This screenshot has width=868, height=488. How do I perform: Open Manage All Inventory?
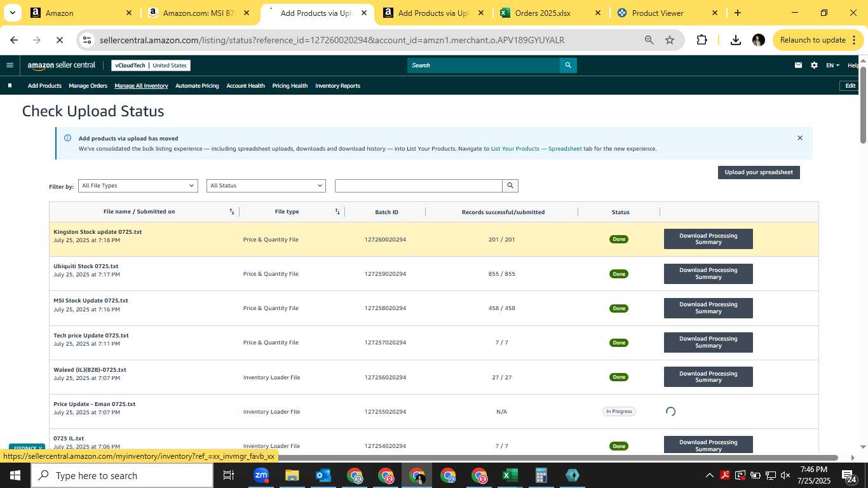[141, 86]
